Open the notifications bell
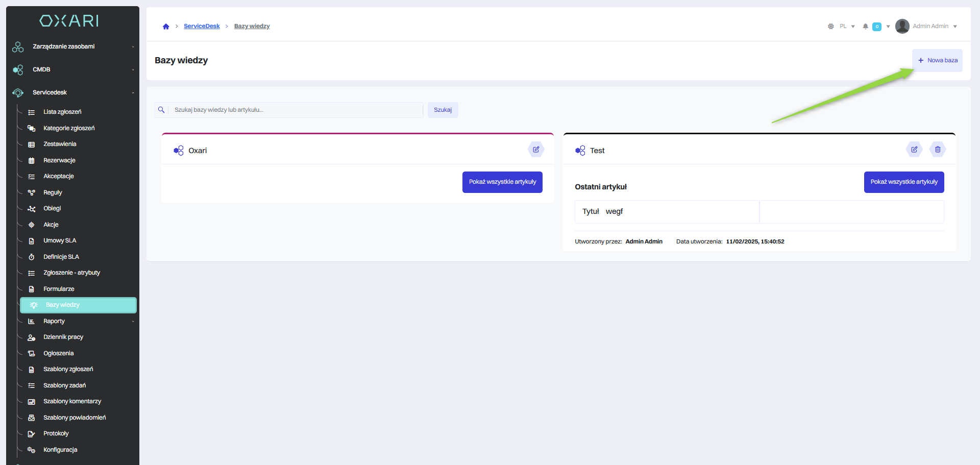This screenshot has height=465, width=980. point(865,27)
